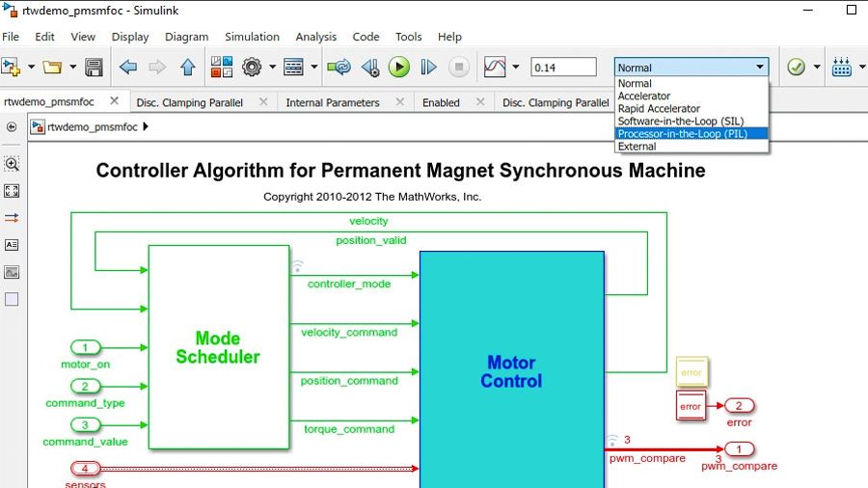
Task: Open the Data Inspector scope icon
Action: click(x=495, y=68)
